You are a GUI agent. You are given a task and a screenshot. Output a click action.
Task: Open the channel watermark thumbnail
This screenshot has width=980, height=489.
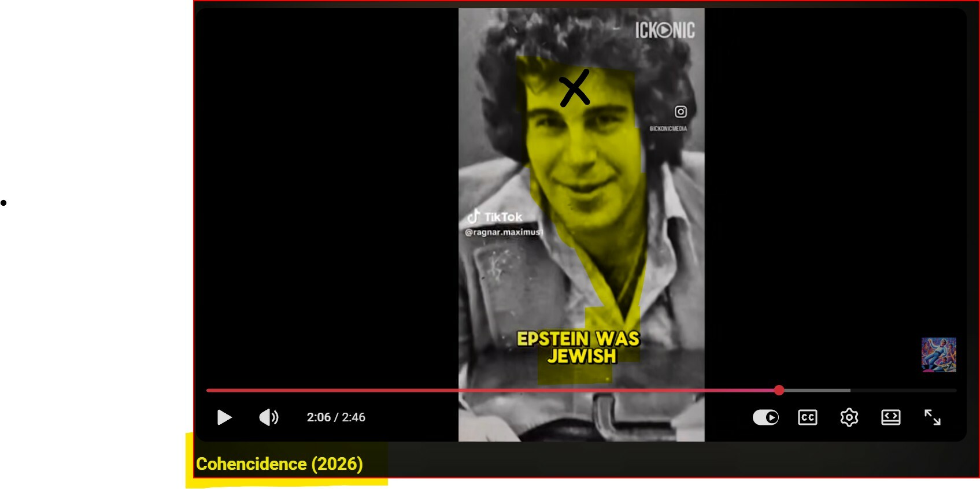(x=938, y=355)
